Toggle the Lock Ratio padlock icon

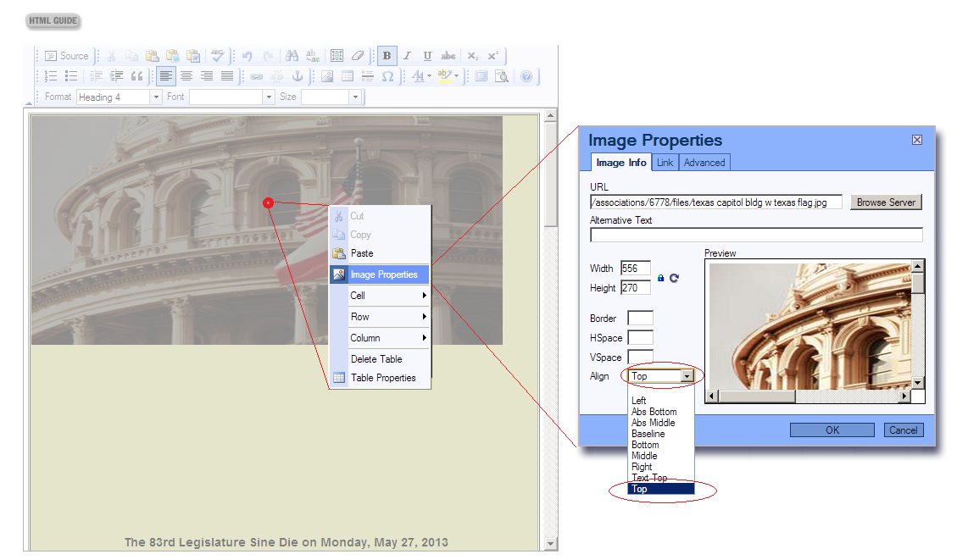[x=660, y=278]
